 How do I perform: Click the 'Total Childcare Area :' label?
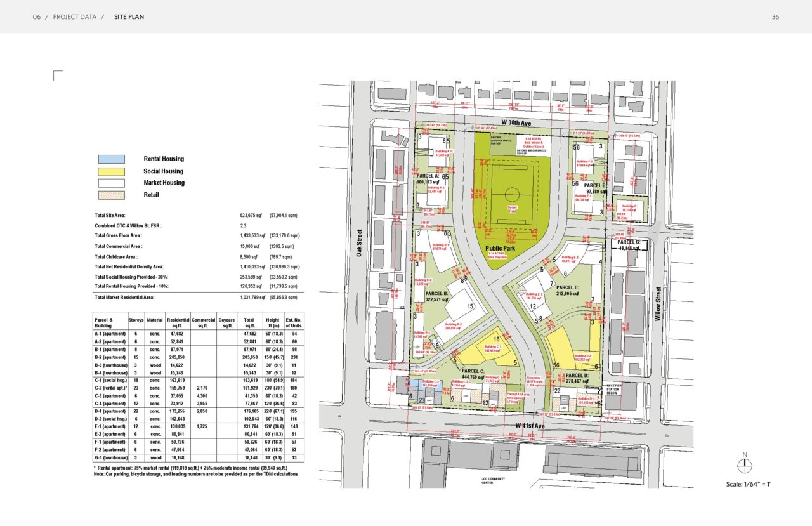click(116, 257)
